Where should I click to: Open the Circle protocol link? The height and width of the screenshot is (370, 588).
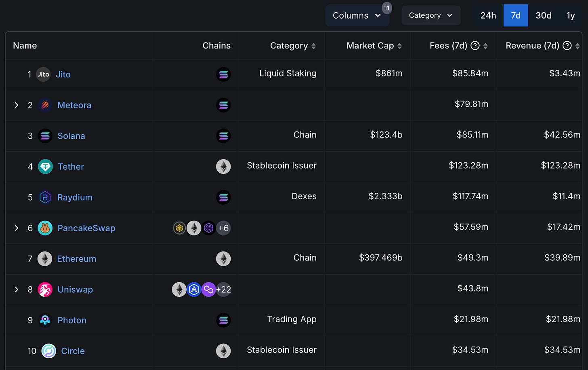[x=73, y=351]
